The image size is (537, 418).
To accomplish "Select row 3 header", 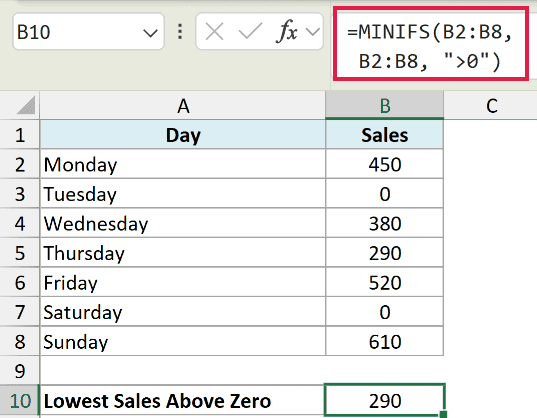I will click(20, 193).
